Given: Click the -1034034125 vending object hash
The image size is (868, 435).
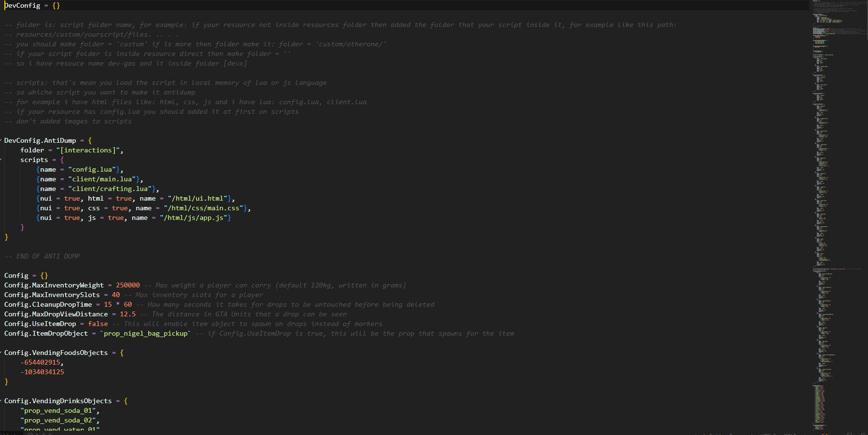Looking at the screenshot, I should [x=42, y=372].
